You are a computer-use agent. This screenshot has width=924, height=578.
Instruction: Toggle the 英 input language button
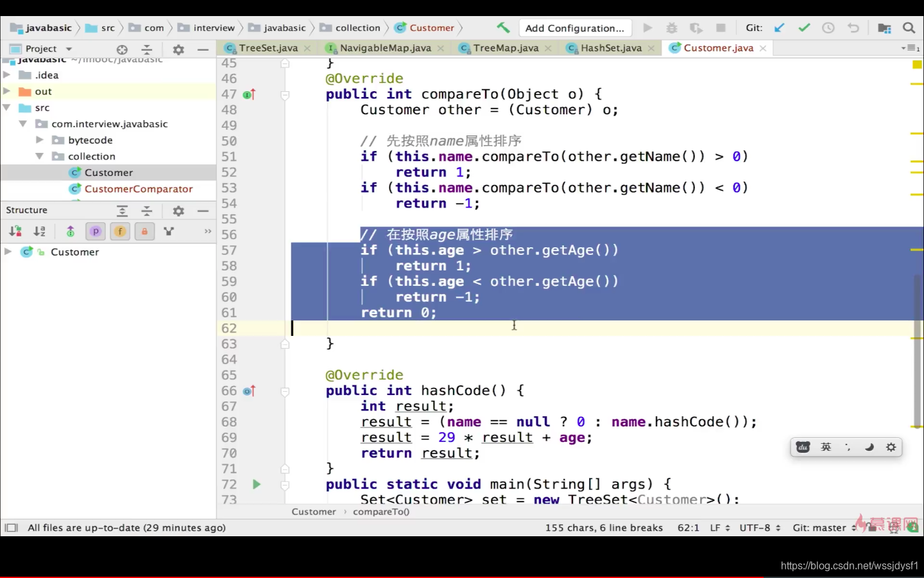(826, 447)
